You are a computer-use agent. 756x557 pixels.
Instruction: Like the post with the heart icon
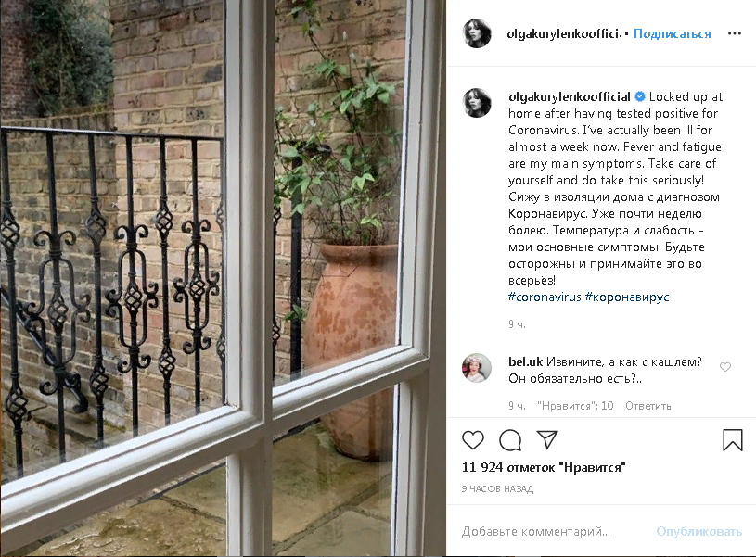coord(472,440)
